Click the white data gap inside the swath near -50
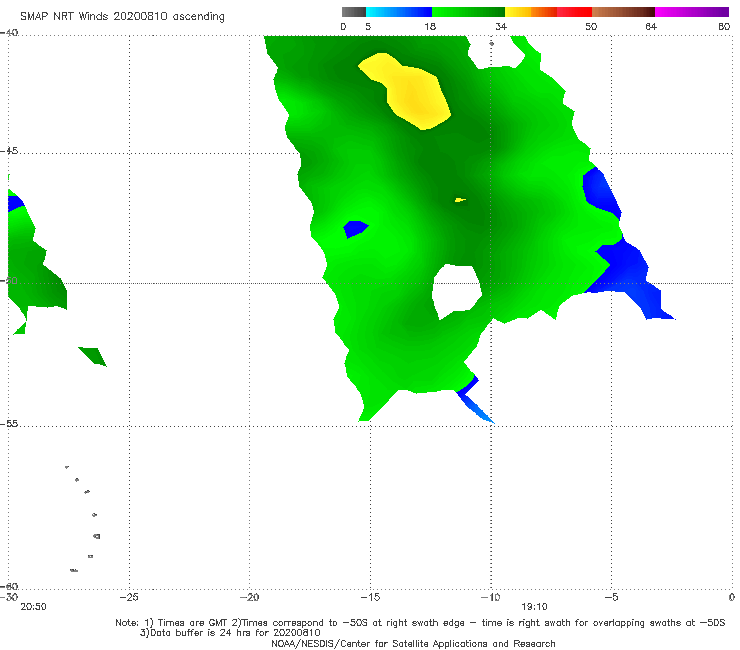The image size is (740, 650). click(x=456, y=292)
